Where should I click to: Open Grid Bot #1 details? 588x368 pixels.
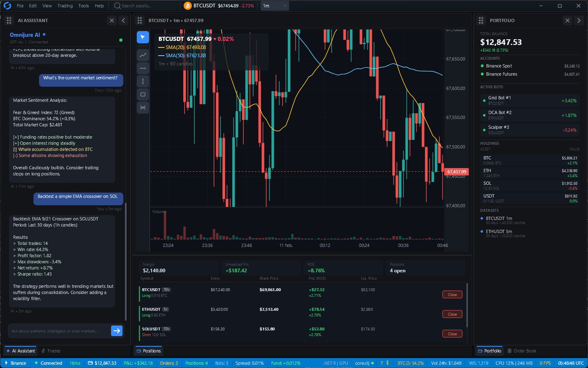point(530,100)
